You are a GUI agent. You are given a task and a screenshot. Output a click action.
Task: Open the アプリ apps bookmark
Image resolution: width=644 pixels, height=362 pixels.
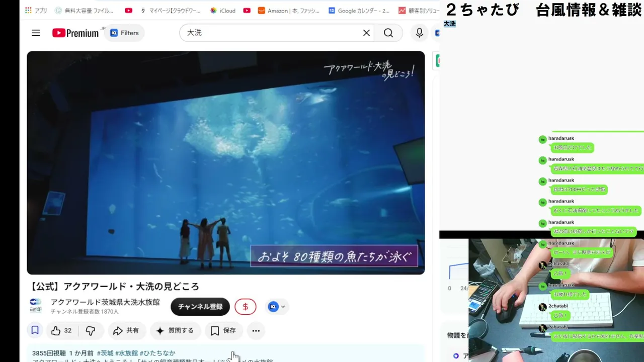[36, 11]
